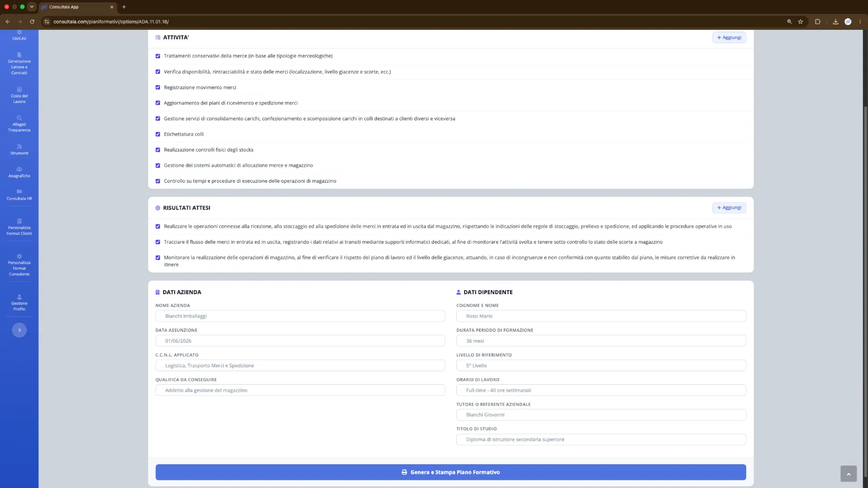Image resolution: width=868 pixels, height=488 pixels.
Task: Open browser three-dot menu
Action: [x=860, y=21]
